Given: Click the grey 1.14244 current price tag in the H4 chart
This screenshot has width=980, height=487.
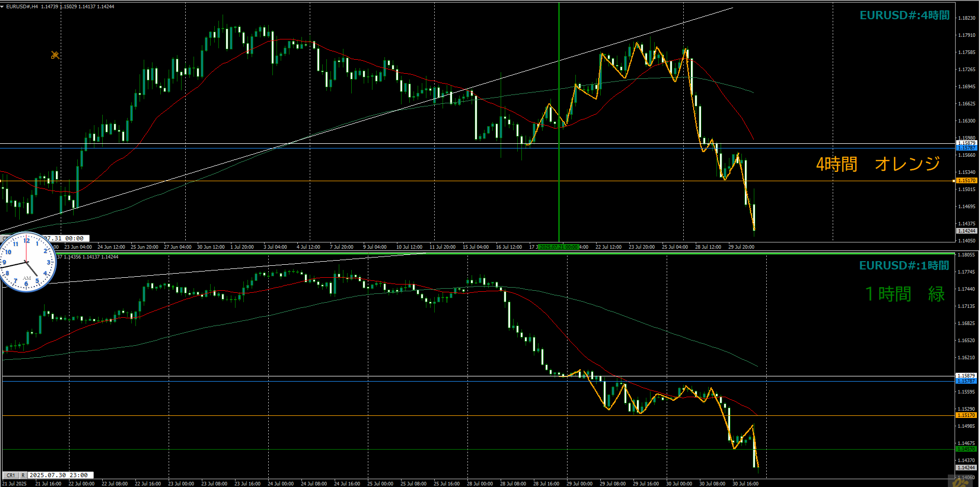Looking at the screenshot, I should (x=967, y=231).
